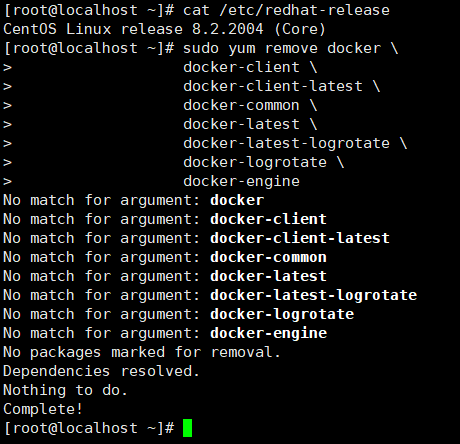Click bold 'docker-common' in the No match output
Screen dimensions: 460x444
(268, 257)
